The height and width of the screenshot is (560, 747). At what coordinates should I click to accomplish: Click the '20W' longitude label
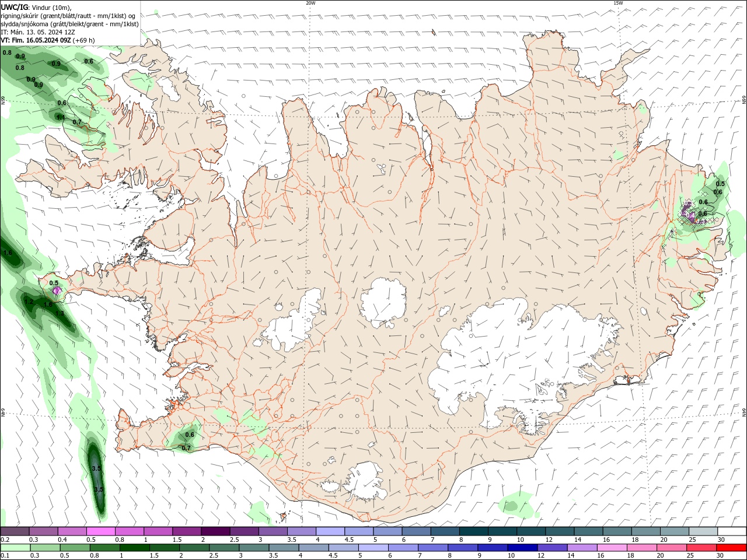click(310, 3)
